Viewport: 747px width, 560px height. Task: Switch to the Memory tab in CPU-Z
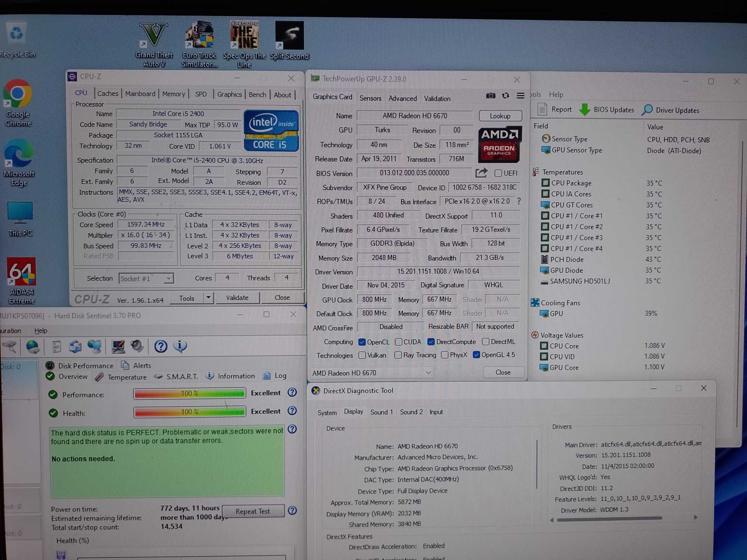[x=174, y=94]
